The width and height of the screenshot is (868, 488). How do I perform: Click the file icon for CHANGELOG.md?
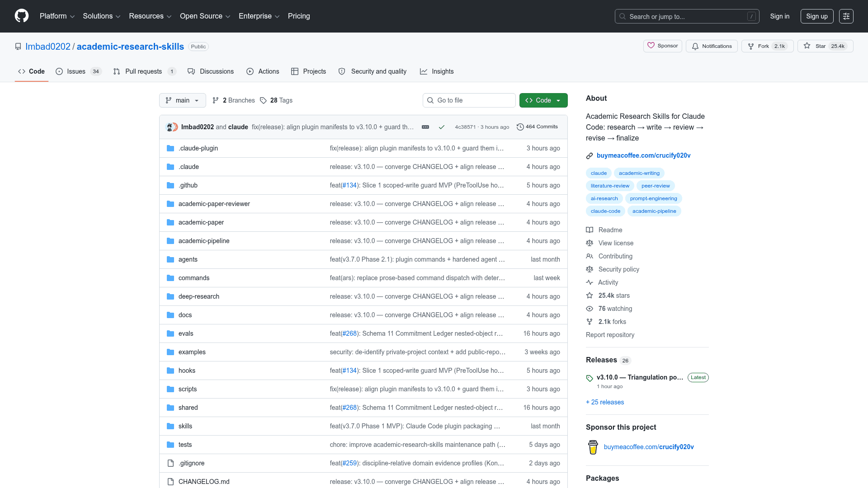click(x=170, y=482)
